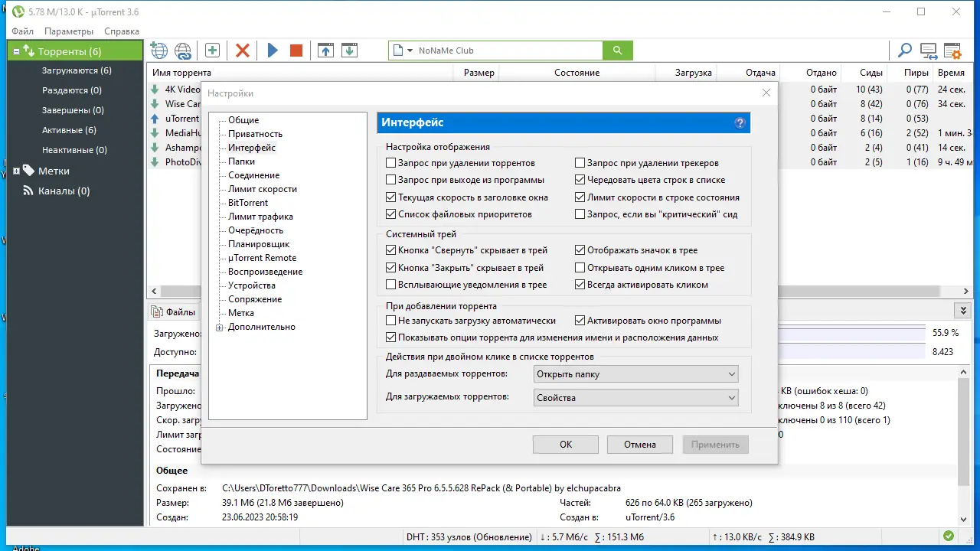
Task: Click Add Torrent from URL link icon
Action: [x=183, y=51]
